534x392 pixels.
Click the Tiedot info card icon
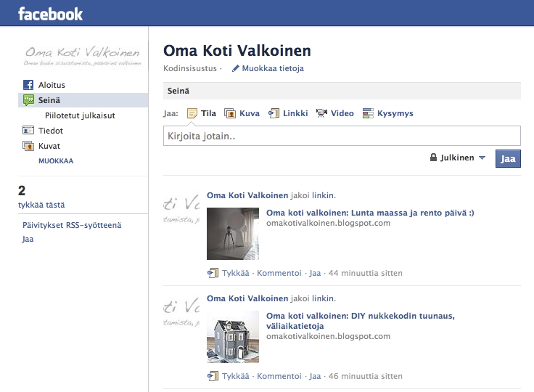pos(28,130)
